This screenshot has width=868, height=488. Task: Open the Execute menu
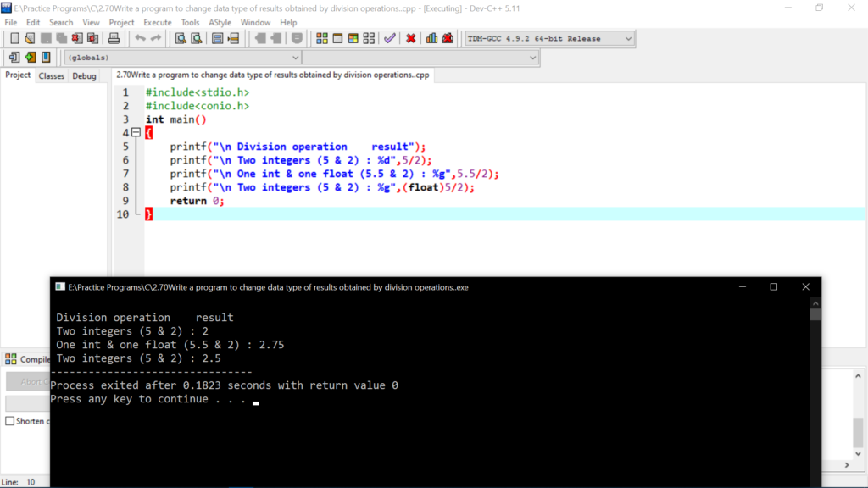tap(158, 22)
